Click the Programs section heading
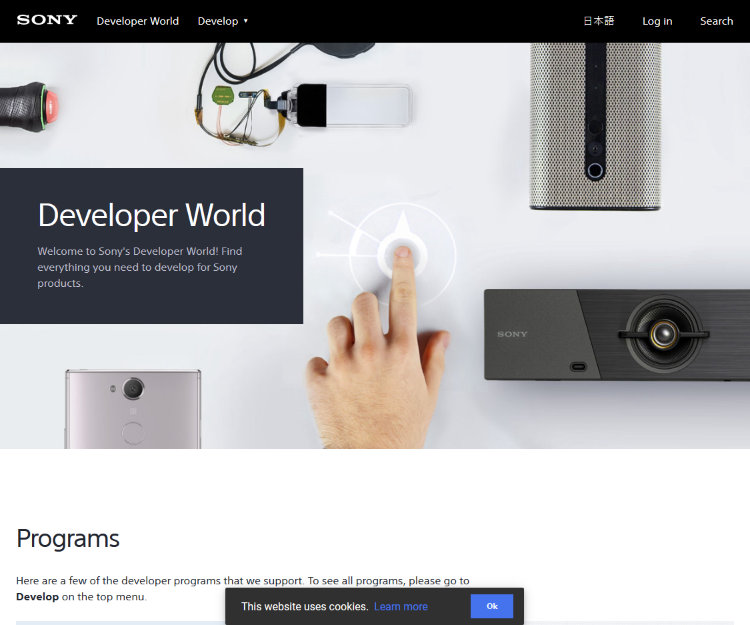The width and height of the screenshot is (750, 625). coord(68,538)
